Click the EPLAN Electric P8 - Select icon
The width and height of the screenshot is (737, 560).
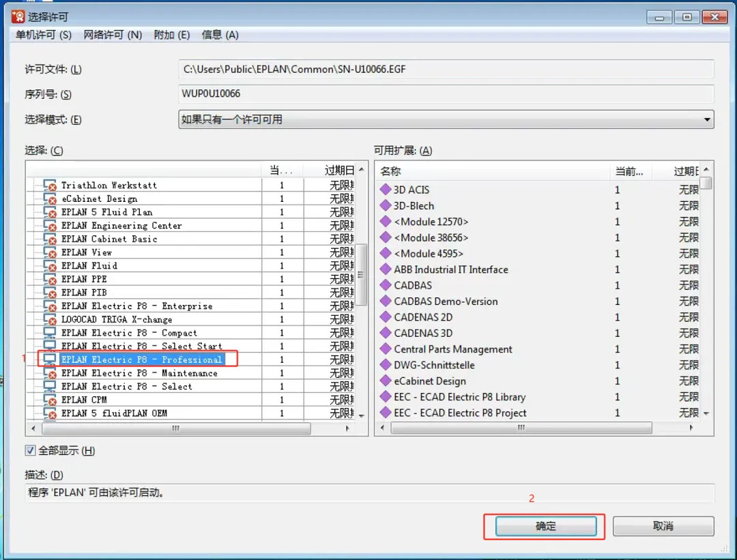tap(50, 386)
